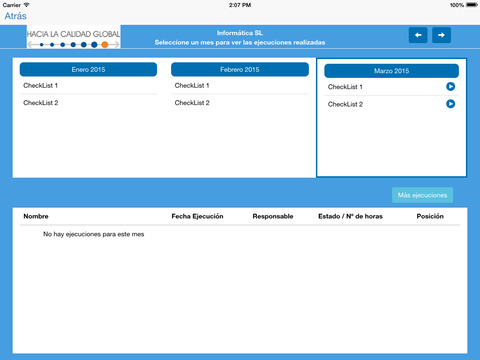Select CheckList 1 under Enero 2015
The height and width of the screenshot is (360, 480).
click(x=88, y=86)
